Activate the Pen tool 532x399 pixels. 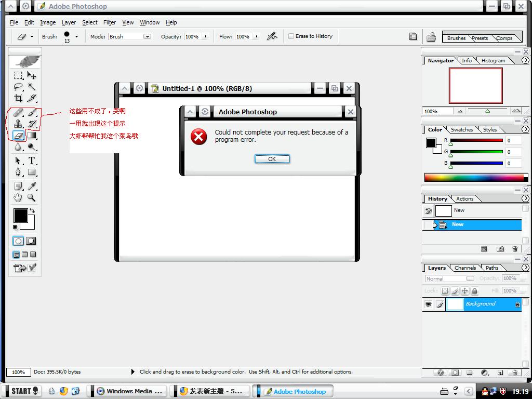pos(18,172)
